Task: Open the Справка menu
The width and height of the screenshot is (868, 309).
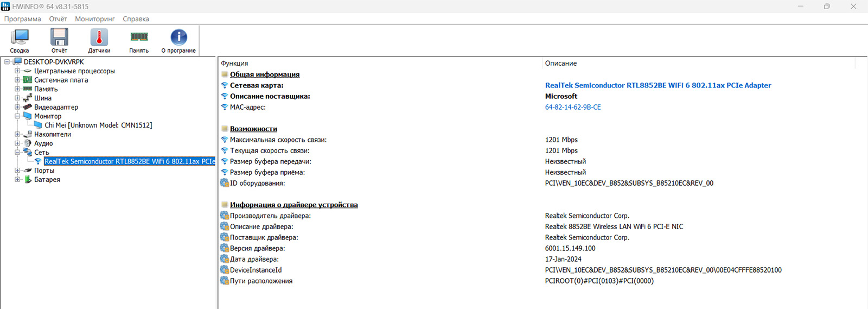Action: coord(136,19)
